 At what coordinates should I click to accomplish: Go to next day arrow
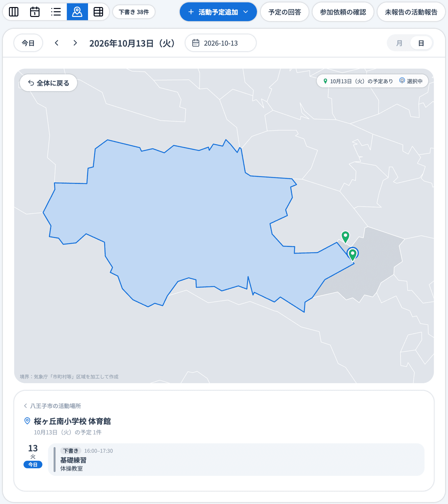pyautogui.click(x=75, y=43)
